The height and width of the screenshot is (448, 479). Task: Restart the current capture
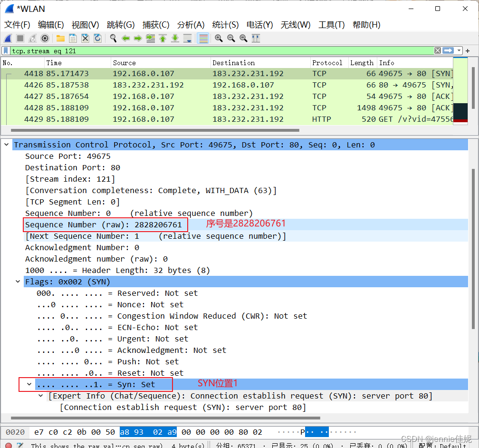pyautogui.click(x=32, y=38)
